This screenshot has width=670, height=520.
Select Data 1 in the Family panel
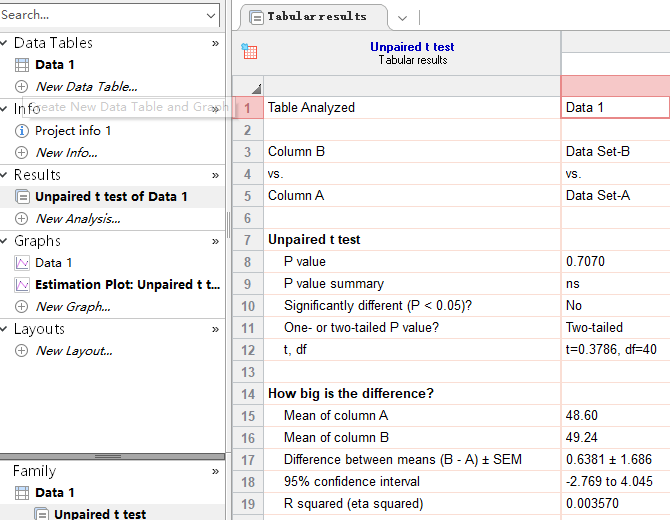pos(55,493)
